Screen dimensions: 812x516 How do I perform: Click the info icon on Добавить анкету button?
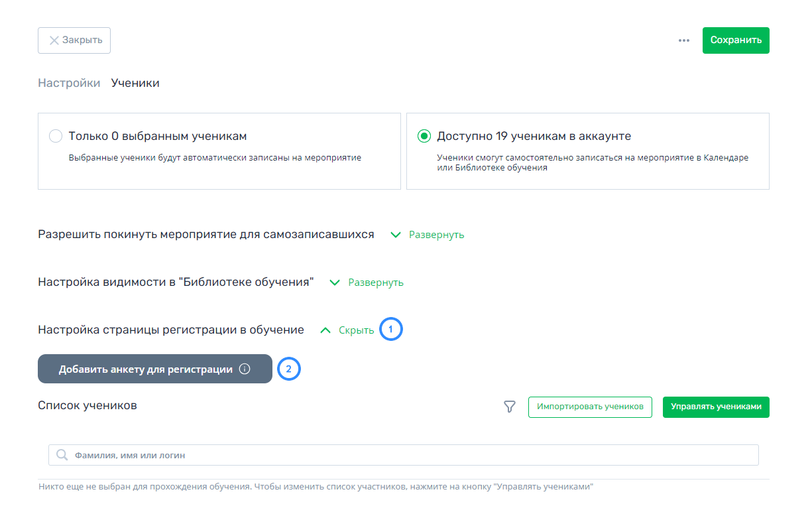[245, 369]
